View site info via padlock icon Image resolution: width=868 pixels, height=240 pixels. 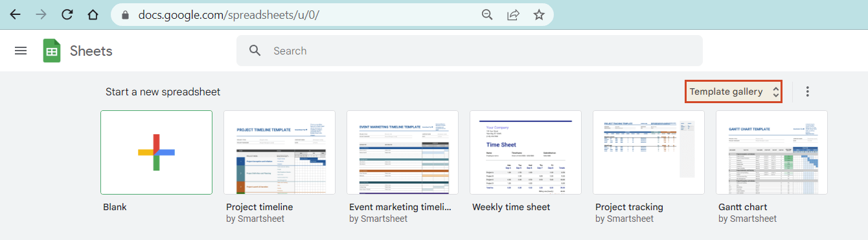(x=126, y=15)
